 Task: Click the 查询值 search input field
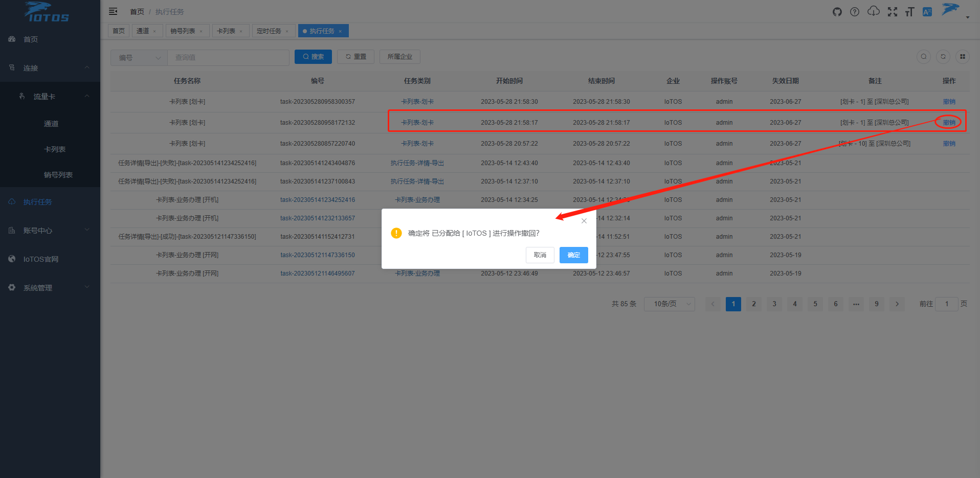pos(228,58)
